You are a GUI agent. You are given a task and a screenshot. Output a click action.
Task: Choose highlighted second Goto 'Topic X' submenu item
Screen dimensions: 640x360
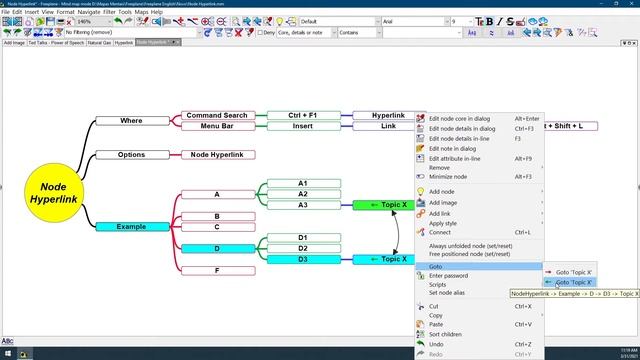pos(570,282)
